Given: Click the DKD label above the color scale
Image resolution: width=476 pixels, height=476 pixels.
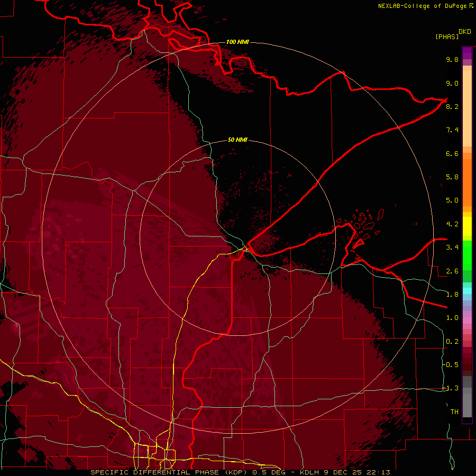Looking at the screenshot, I should [x=465, y=32].
